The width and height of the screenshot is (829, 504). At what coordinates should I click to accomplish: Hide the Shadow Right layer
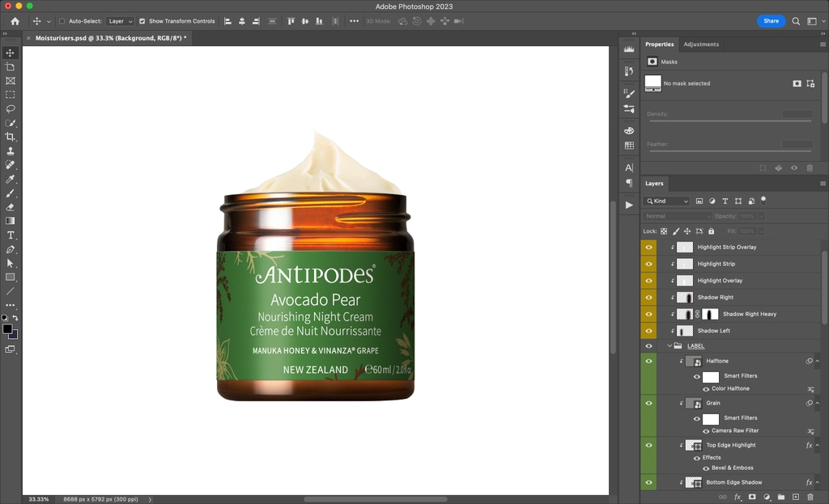point(648,298)
